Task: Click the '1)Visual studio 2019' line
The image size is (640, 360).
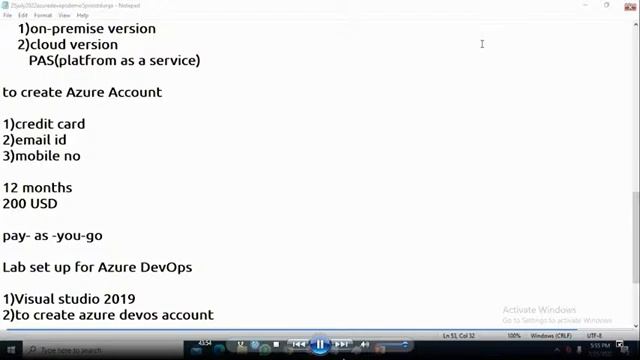Action: tap(69, 299)
